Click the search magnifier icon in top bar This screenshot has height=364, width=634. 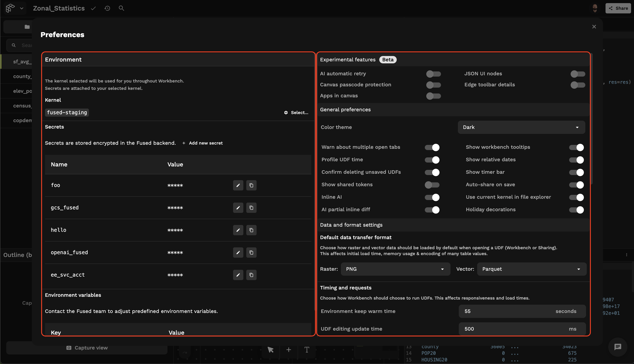pos(122,8)
